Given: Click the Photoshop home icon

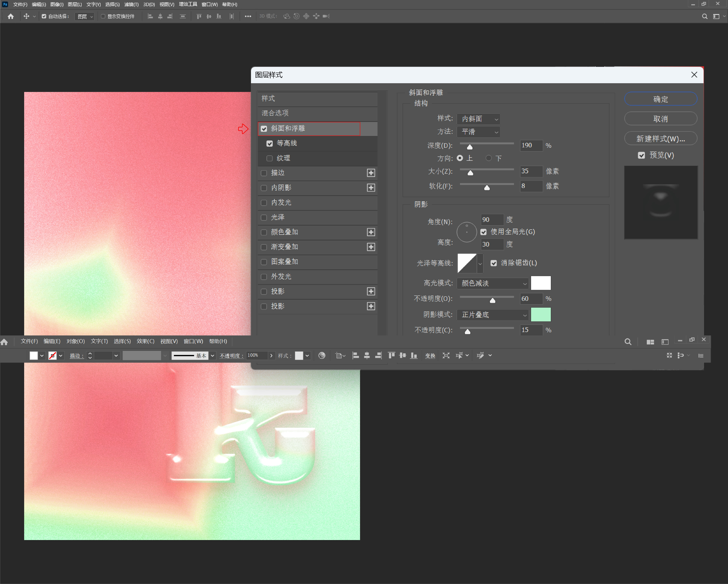Looking at the screenshot, I should click(x=11, y=16).
